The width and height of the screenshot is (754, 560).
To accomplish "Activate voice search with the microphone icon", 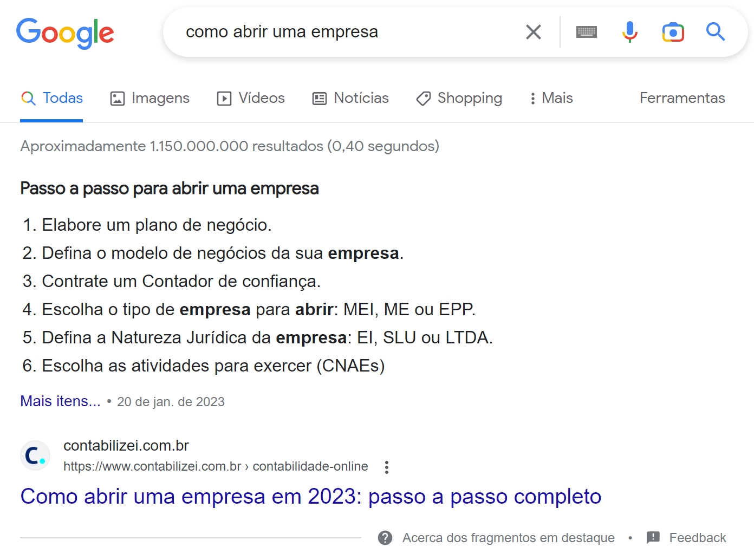I will tap(629, 32).
